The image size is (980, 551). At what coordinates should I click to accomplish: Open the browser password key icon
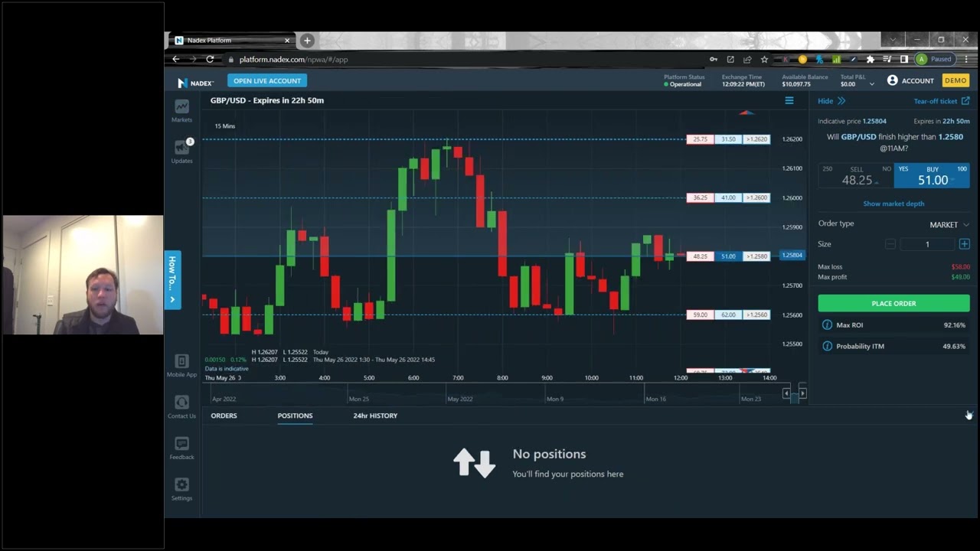tap(714, 59)
